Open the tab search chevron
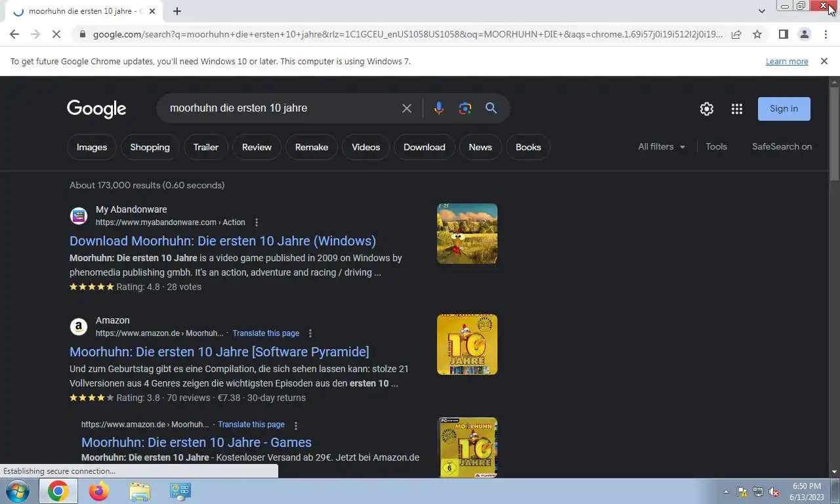The image size is (840, 504). pyautogui.click(x=762, y=11)
